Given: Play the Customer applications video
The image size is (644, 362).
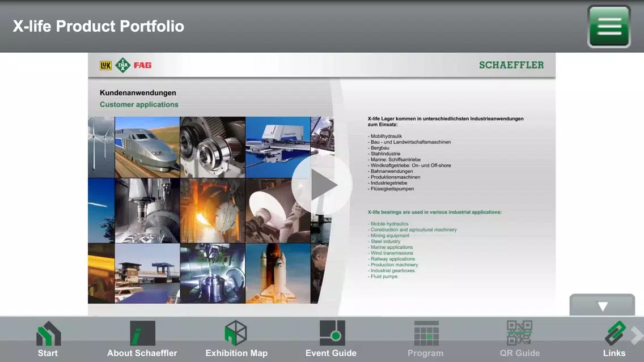Looking at the screenshot, I should click(x=322, y=185).
